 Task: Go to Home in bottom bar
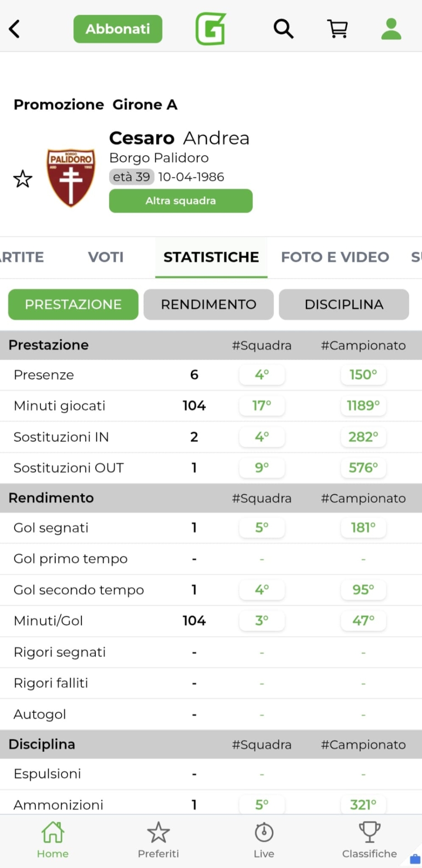[52, 839]
